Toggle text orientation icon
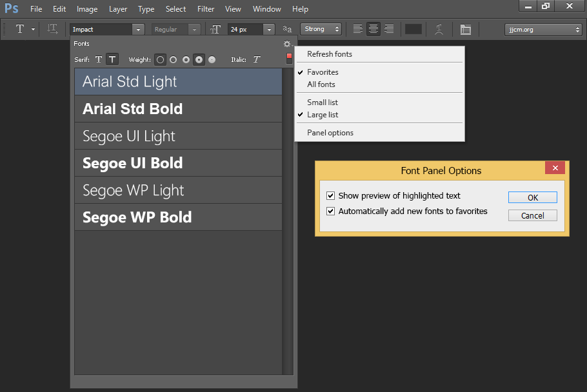Image resolution: width=587 pixels, height=392 pixels. coord(52,29)
